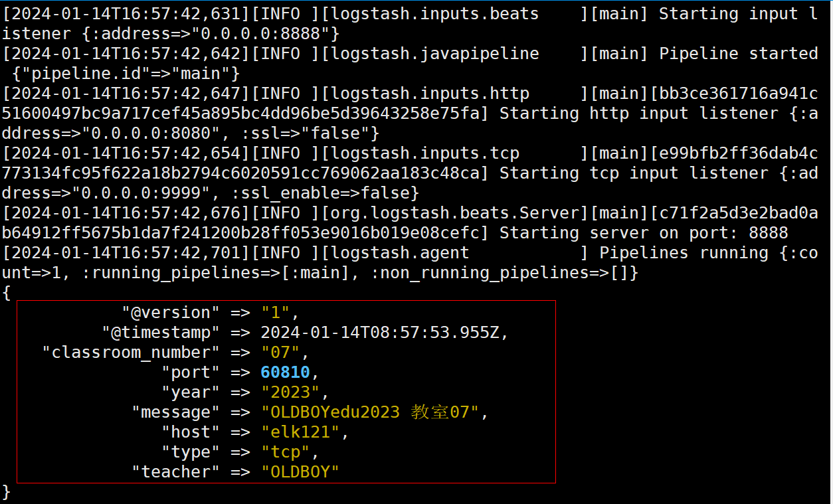Click the "OLDBOYedu2023 教室07" message value
The image size is (833, 504).
tap(369, 412)
